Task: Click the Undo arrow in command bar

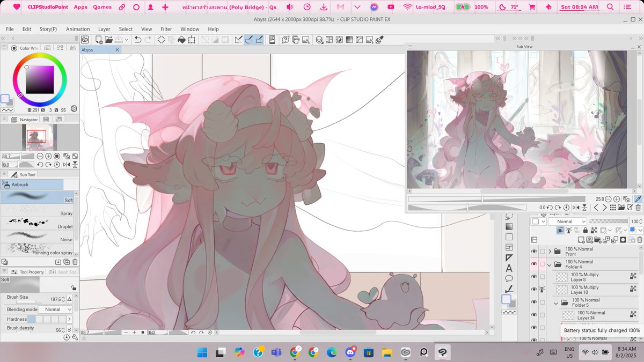Action: [x=138, y=39]
